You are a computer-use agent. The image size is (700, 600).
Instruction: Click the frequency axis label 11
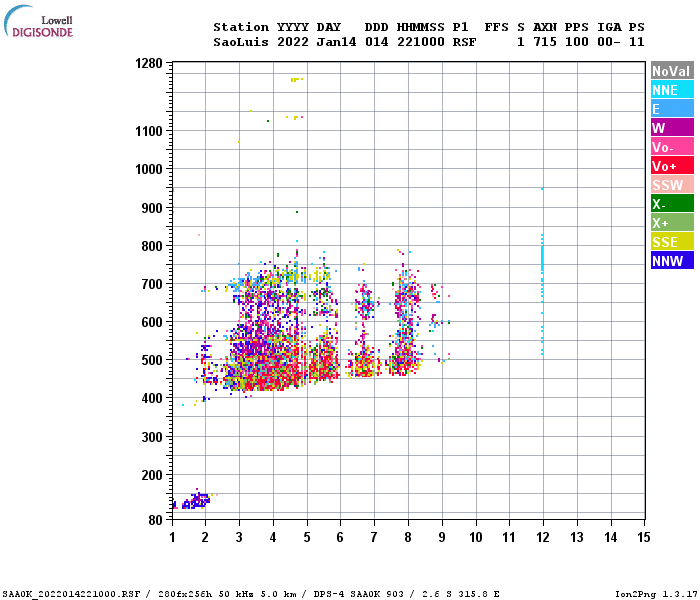click(508, 537)
